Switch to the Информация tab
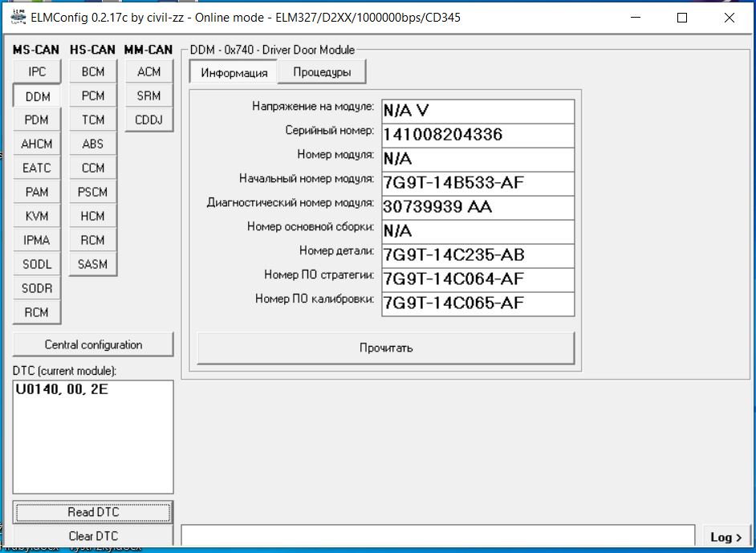 (234, 72)
